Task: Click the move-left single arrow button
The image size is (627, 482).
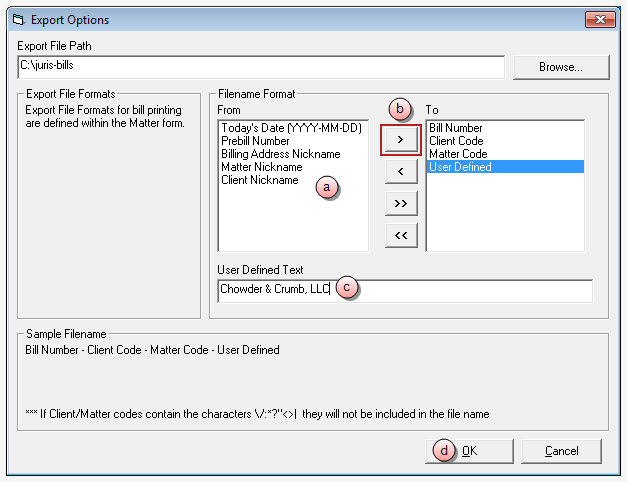Action: 401,172
